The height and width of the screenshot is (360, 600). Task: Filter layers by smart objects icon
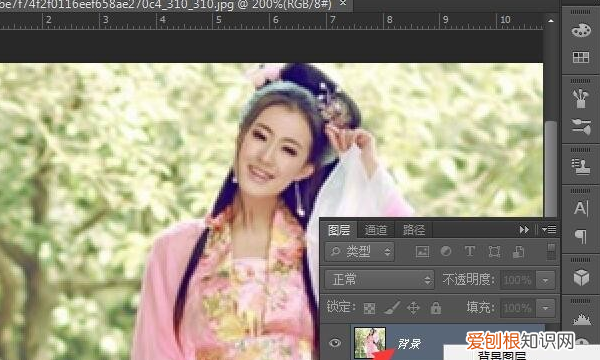click(518, 251)
